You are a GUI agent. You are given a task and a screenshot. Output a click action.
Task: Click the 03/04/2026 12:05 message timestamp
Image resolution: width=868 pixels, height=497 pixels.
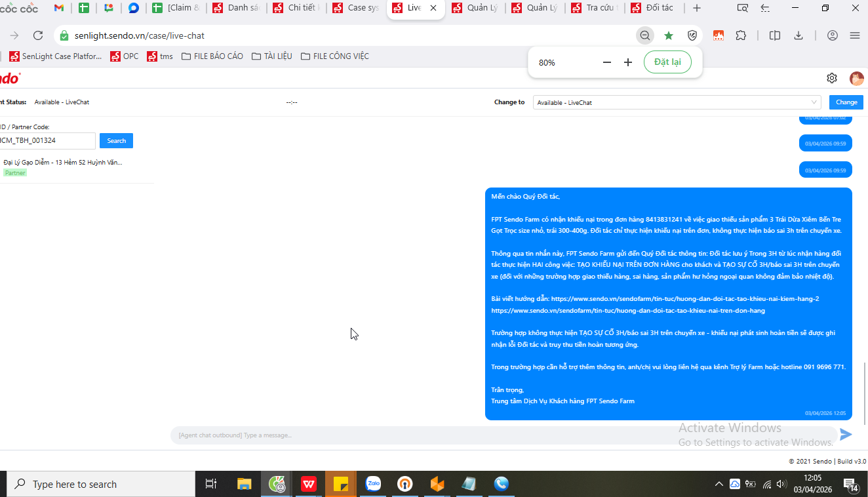pos(825,413)
